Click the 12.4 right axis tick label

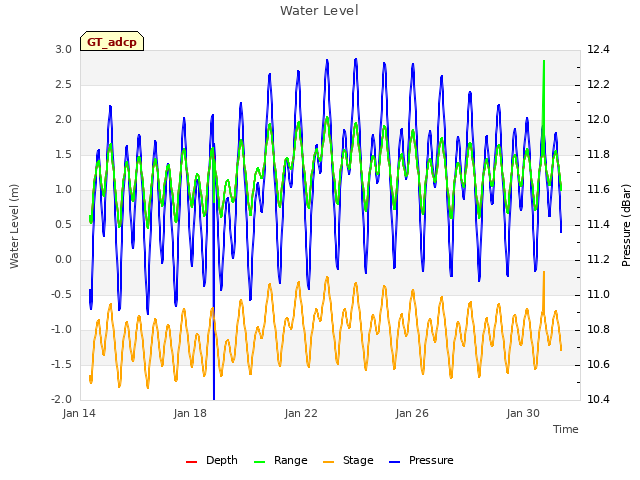[598, 49]
